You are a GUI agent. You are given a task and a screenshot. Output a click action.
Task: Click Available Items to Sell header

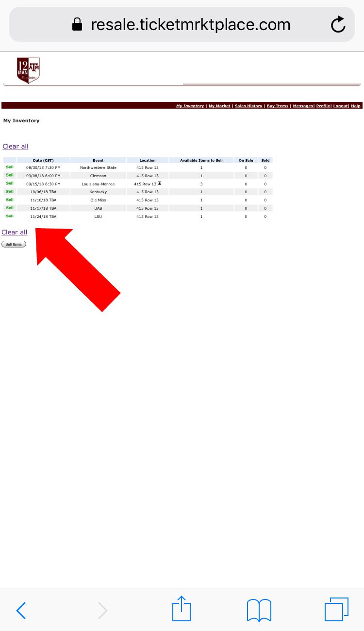[201, 160]
